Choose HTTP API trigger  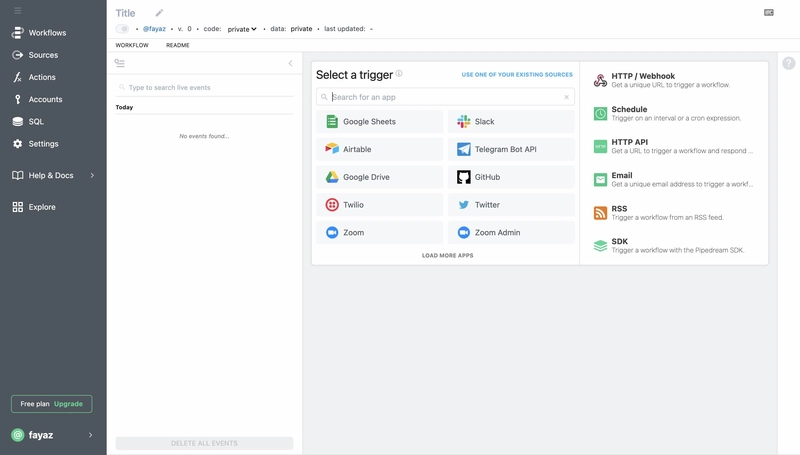[x=673, y=146]
